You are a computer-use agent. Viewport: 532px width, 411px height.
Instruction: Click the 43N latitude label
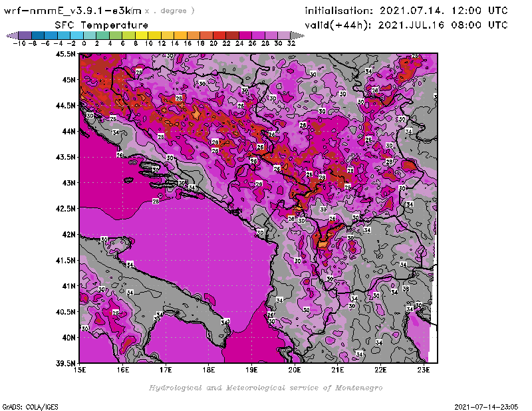click(x=68, y=183)
